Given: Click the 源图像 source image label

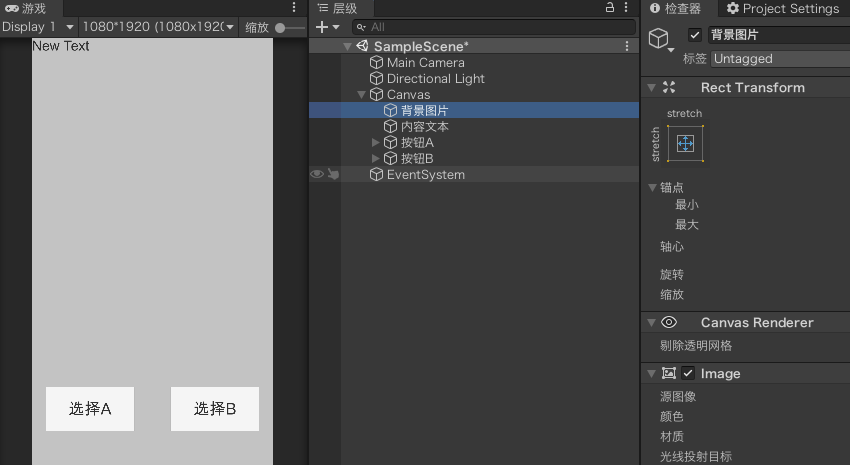Looking at the screenshot, I should (x=678, y=396).
